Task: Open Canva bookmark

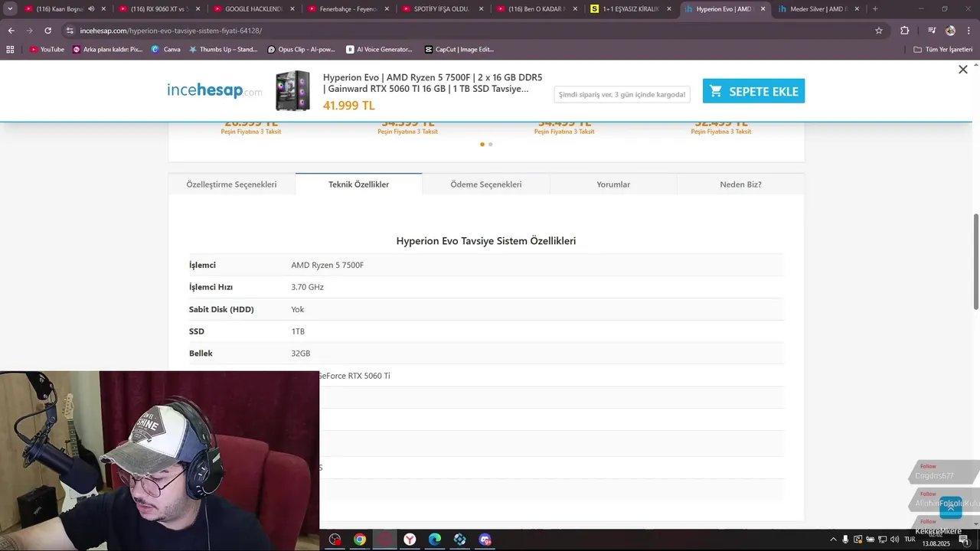Action: pyautogui.click(x=166, y=49)
